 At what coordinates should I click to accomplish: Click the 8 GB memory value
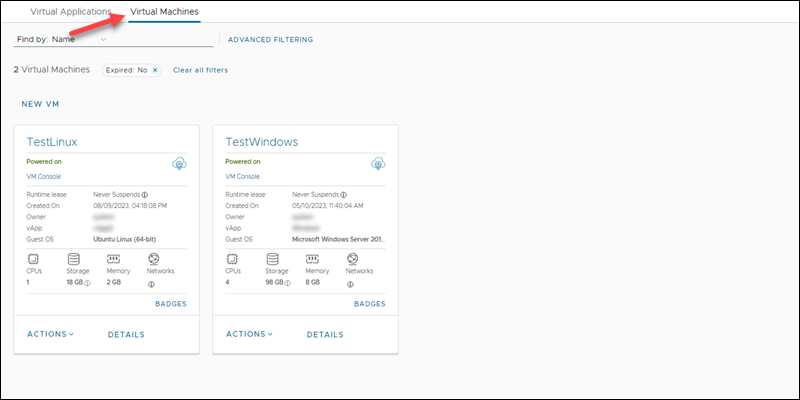[313, 282]
